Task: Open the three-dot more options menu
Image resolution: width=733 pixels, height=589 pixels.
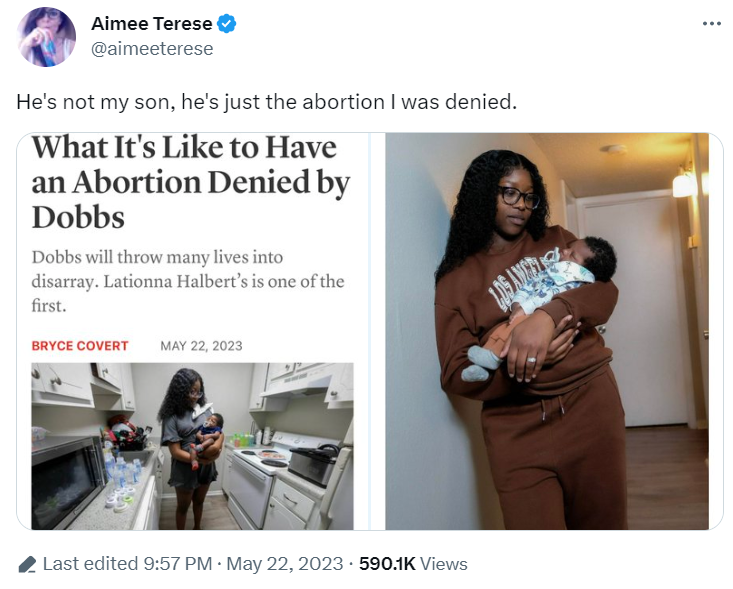Action: [x=711, y=24]
